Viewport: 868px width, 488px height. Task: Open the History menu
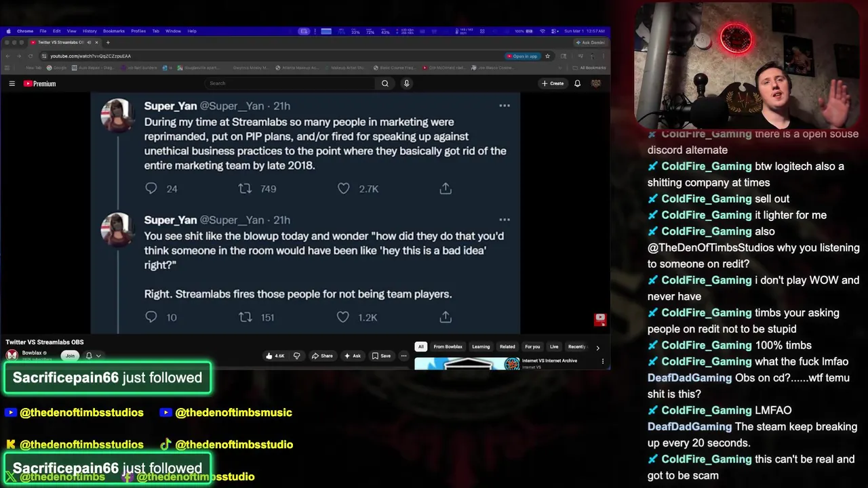point(90,31)
